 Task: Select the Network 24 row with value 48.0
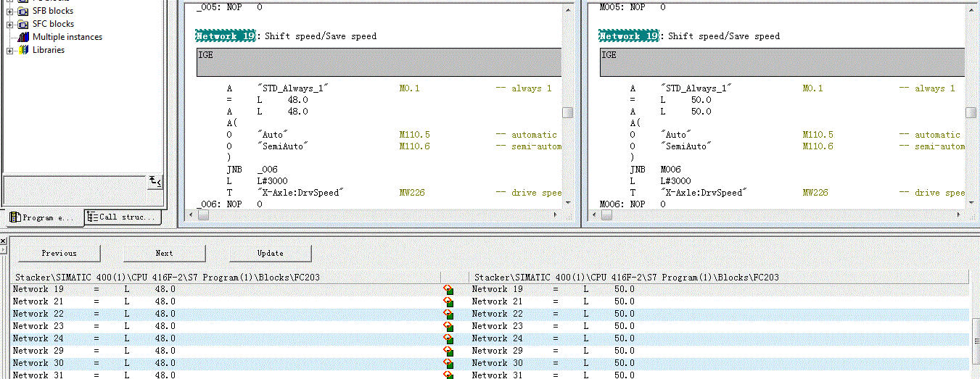tap(226, 339)
